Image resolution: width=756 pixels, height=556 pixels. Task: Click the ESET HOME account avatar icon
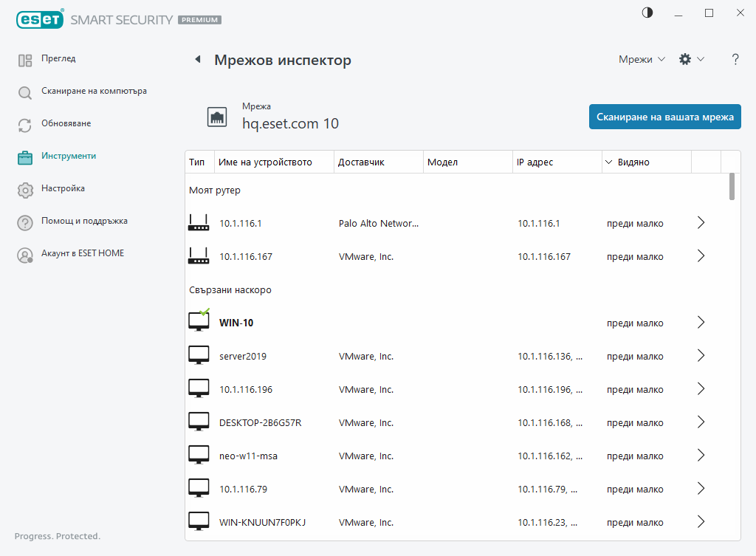[x=25, y=255]
